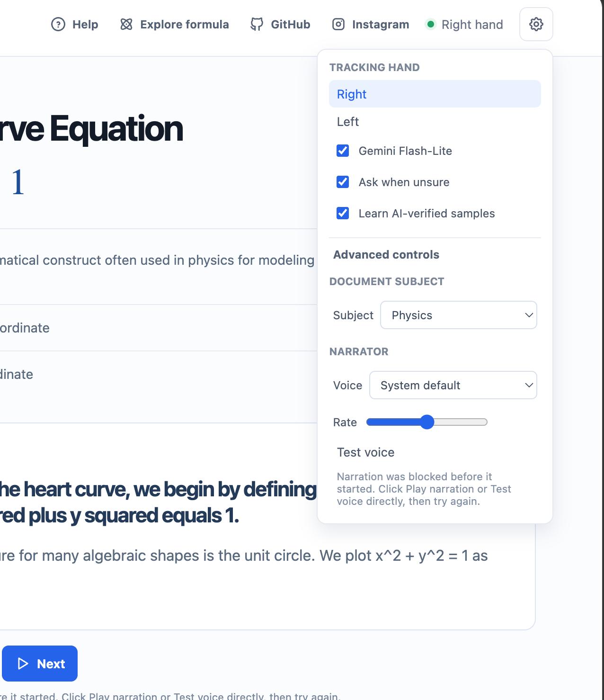Open the Voice dropdown showing System default

click(x=453, y=385)
